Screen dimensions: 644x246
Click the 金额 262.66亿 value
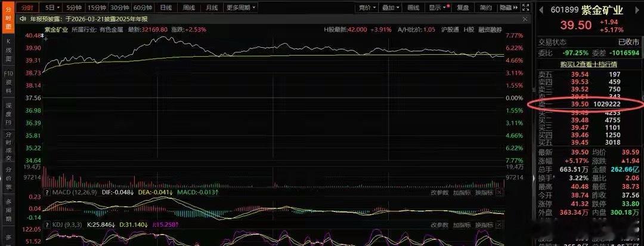tap(624, 170)
